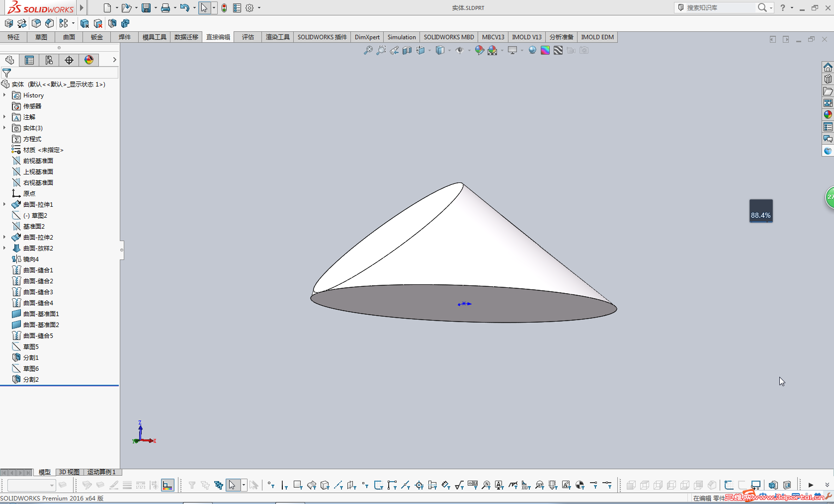Open the file properties list icon
This screenshot has width=834, height=504.
tap(237, 8)
